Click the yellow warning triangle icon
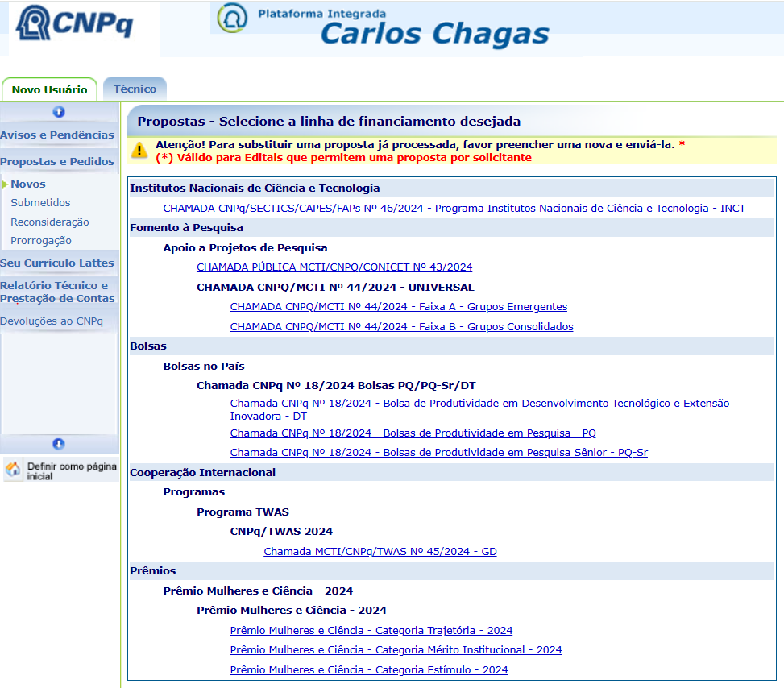 tap(140, 150)
